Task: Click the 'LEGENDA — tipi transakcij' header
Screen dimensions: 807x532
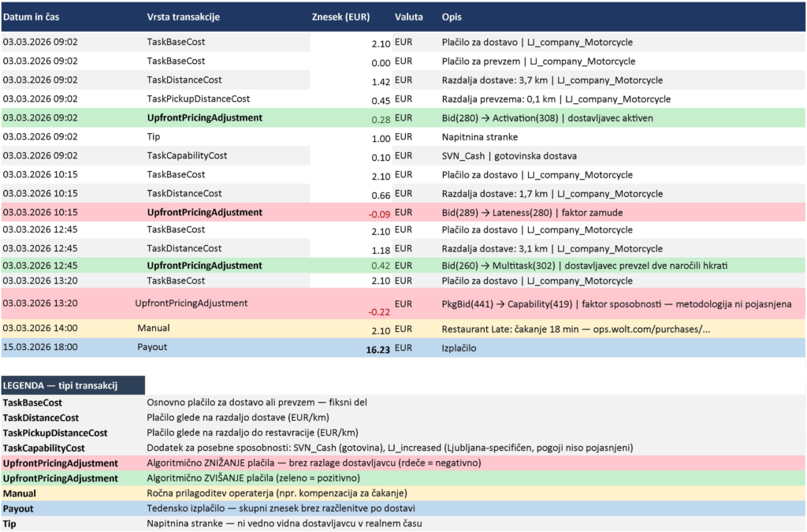Action: click(61, 385)
